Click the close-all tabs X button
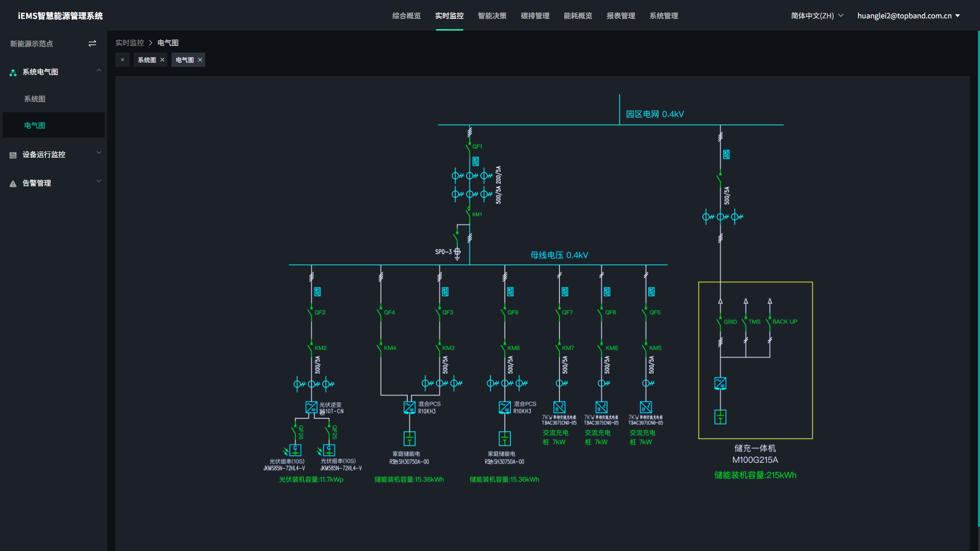 pos(122,60)
